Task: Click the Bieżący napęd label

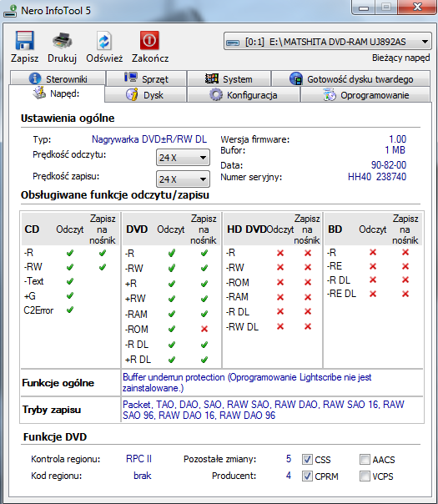Action: pyautogui.click(x=400, y=58)
